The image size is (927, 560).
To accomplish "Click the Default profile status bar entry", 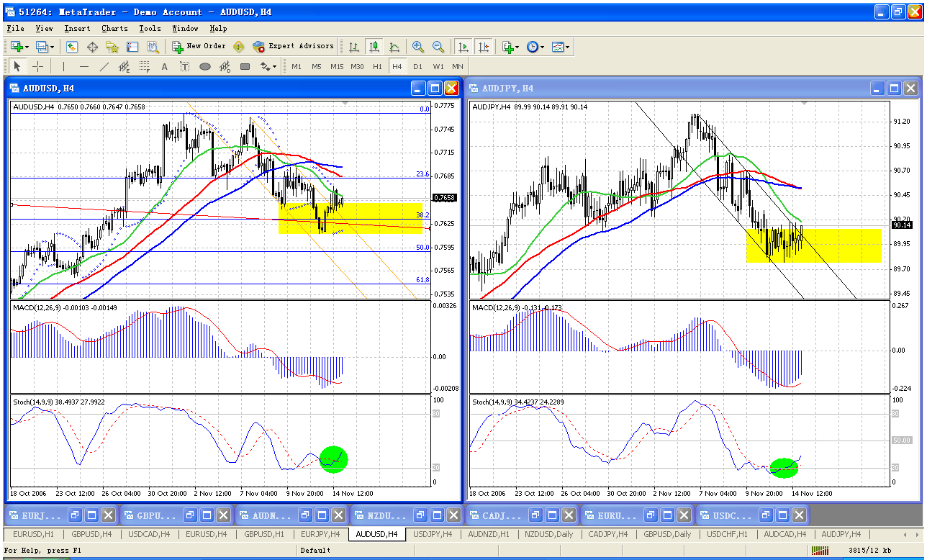I will click(x=315, y=551).
